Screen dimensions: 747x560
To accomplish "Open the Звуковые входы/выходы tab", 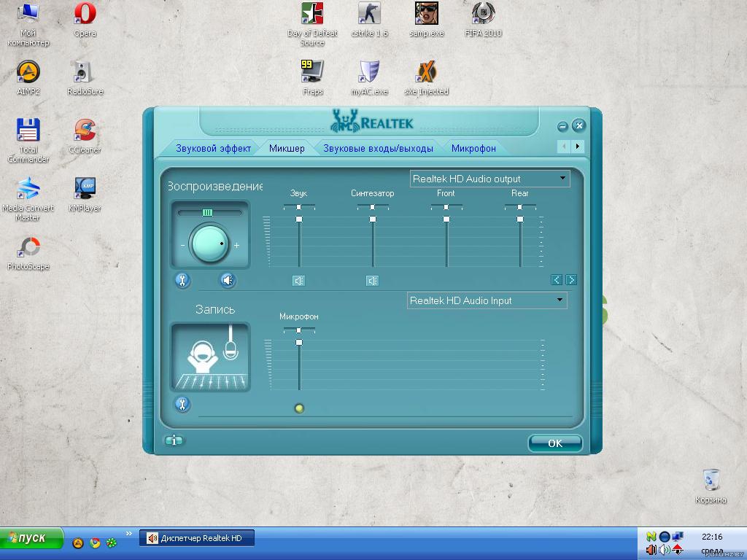I will coord(378,148).
